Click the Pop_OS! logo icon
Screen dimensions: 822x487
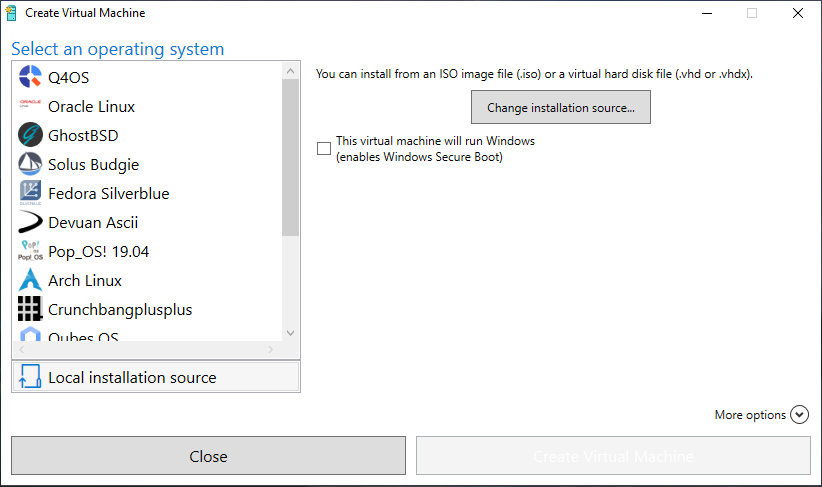click(x=30, y=251)
